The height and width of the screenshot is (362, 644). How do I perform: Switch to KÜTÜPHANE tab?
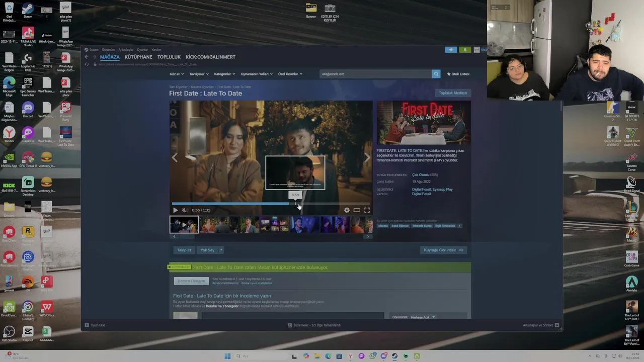138,57
